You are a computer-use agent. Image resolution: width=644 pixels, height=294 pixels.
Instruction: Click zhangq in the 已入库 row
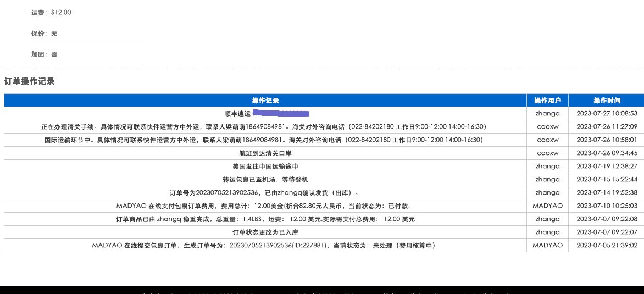tap(547, 232)
